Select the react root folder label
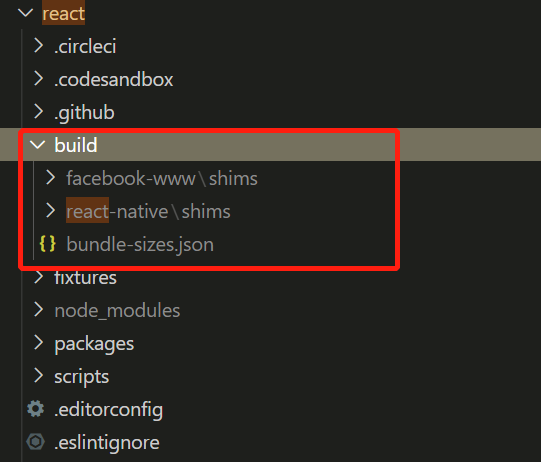Screen dimensions: 541x462 coord(63,13)
